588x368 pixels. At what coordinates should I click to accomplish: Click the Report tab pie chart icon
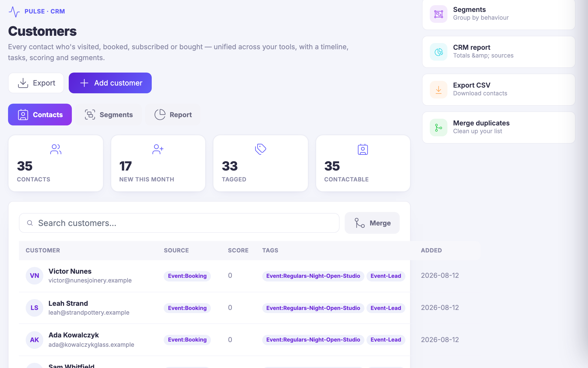[160, 115]
